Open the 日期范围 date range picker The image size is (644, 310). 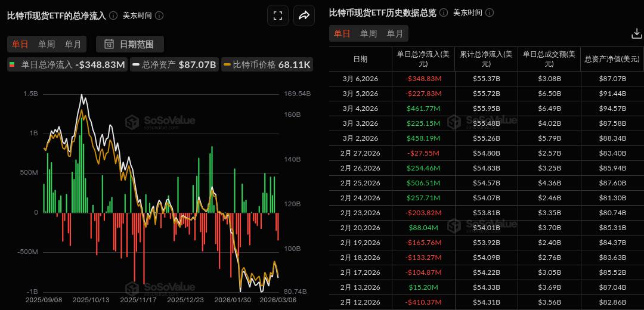point(129,44)
